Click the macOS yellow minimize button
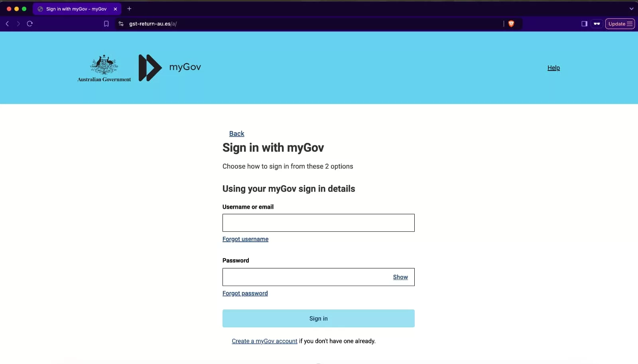The image size is (638, 364). 17,9
